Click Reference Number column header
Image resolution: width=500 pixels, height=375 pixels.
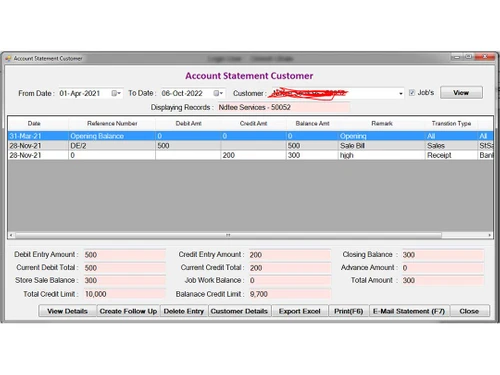pos(112,123)
